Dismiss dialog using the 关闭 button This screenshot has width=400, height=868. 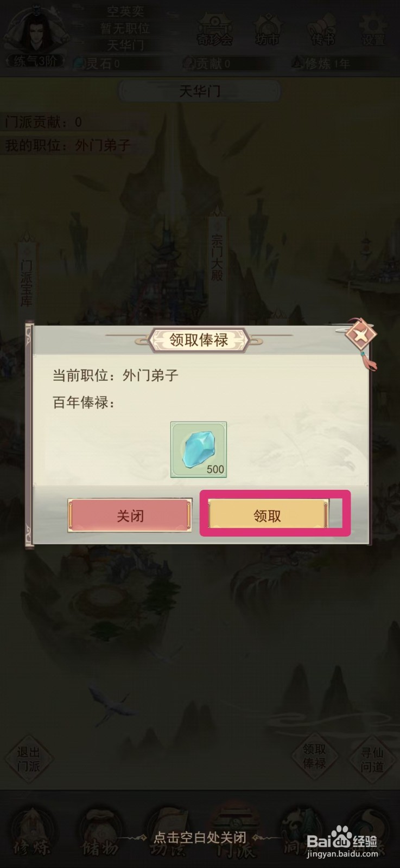[130, 515]
